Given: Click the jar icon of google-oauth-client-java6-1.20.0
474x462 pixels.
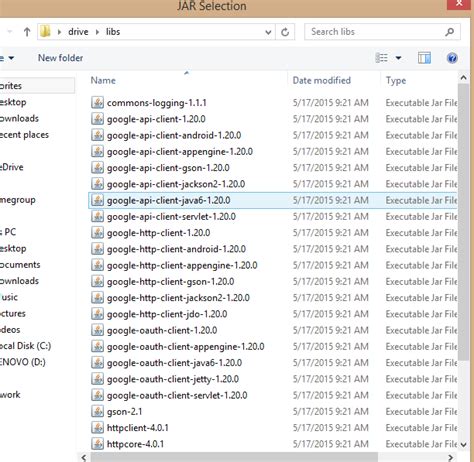Looking at the screenshot, I should point(97,363).
